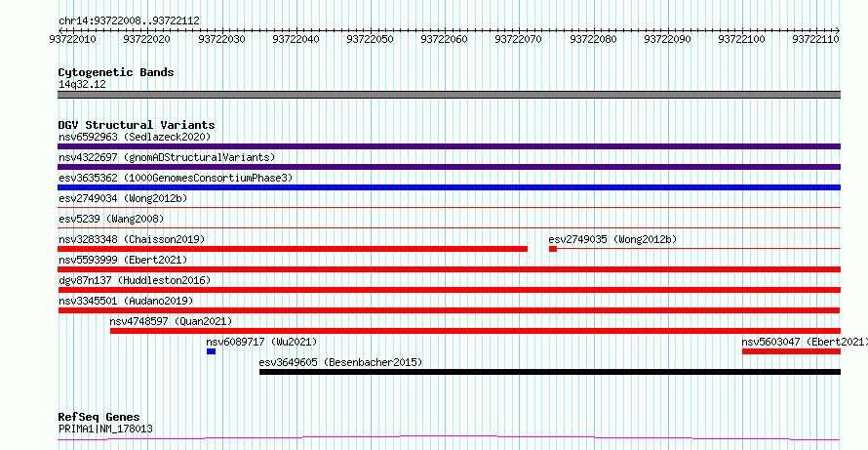868x450 pixels.
Task: Click ruler position 93722040
Action: pos(296,39)
